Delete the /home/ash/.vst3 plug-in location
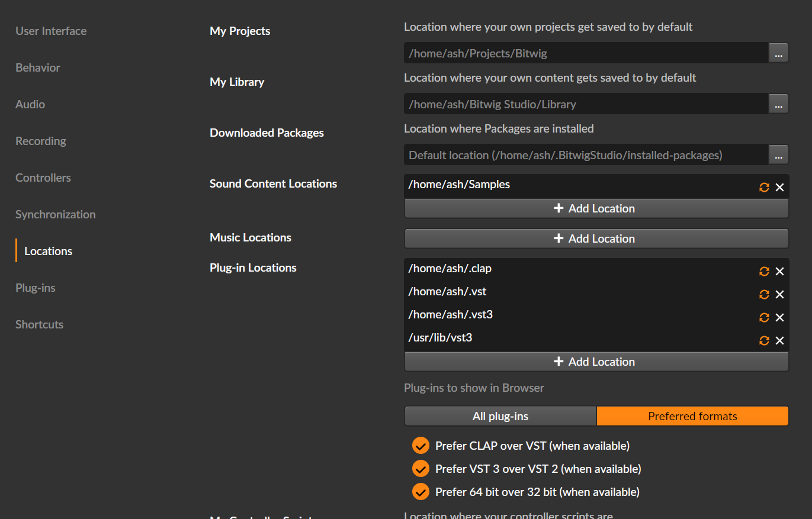This screenshot has width=812, height=519. pos(779,317)
